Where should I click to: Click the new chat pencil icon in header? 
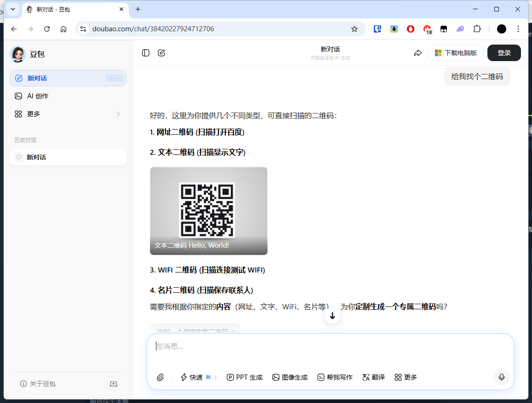click(161, 53)
